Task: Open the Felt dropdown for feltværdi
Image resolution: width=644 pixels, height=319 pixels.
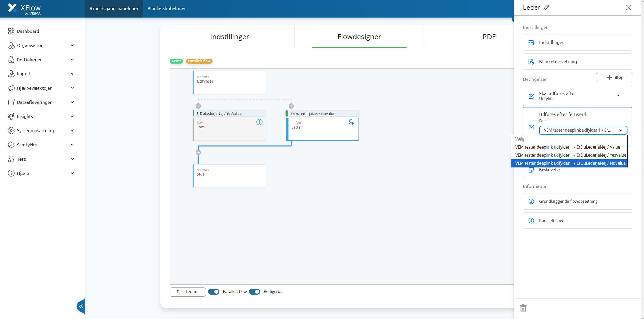Action: click(583, 130)
